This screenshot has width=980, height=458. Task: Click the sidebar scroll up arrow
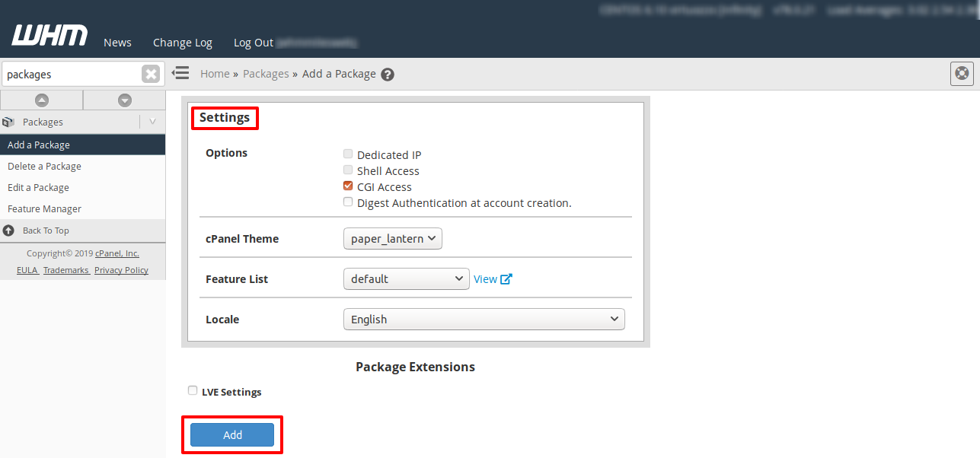[x=42, y=100]
